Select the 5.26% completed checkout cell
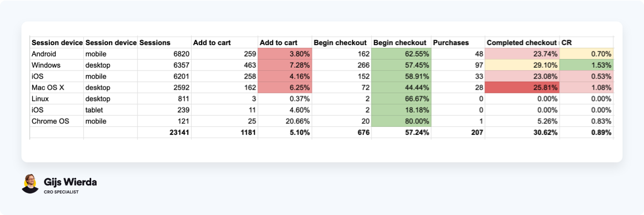 pos(522,121)
